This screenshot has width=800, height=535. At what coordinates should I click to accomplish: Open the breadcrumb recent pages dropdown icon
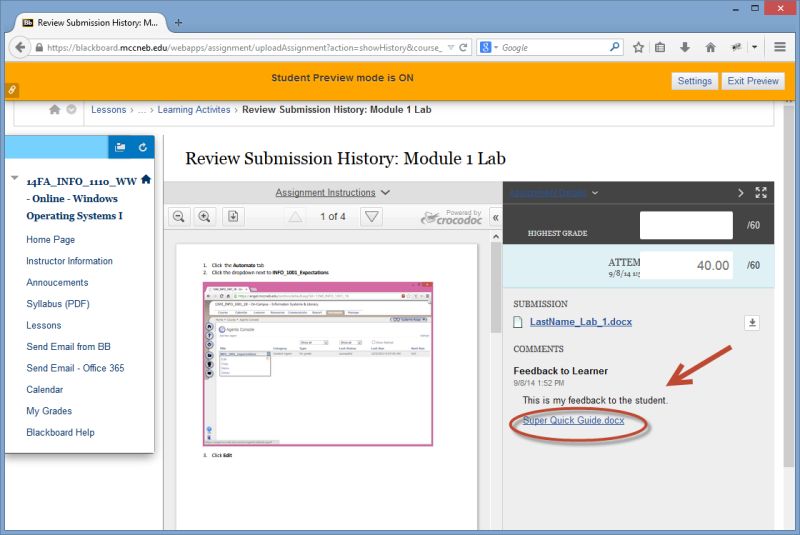pos(71,109)
